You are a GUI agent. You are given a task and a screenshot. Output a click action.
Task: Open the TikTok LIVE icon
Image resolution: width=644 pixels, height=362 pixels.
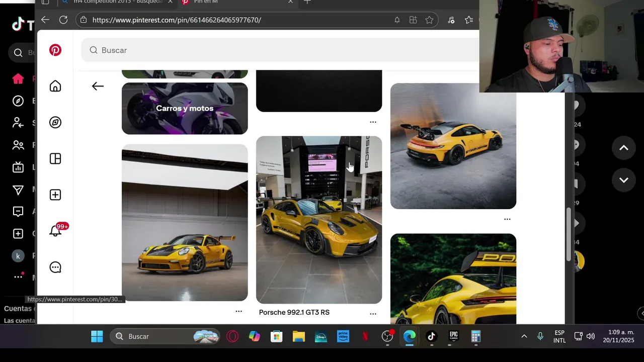(18, 167)
